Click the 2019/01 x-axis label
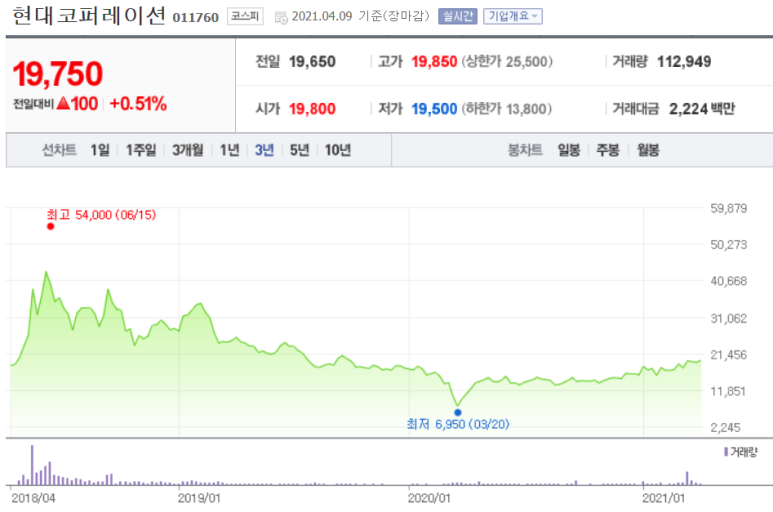Screen dimensions: 773x512 click(x=199, y=499)
